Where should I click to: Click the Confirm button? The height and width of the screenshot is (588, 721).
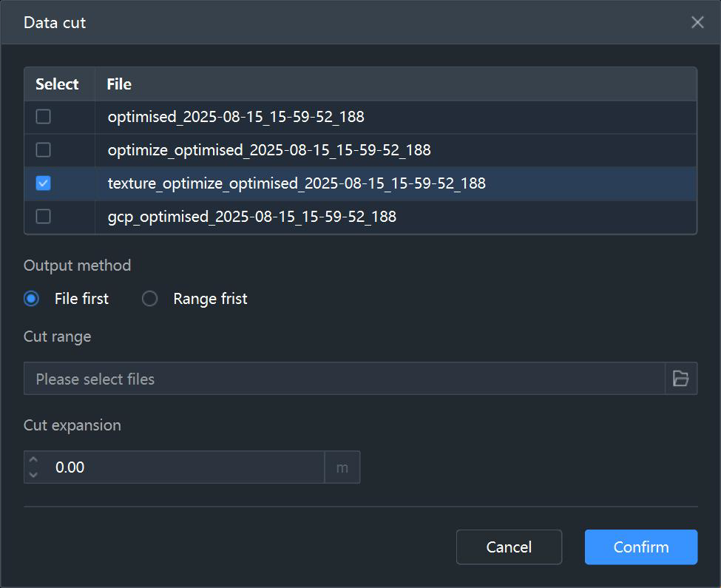641,547
